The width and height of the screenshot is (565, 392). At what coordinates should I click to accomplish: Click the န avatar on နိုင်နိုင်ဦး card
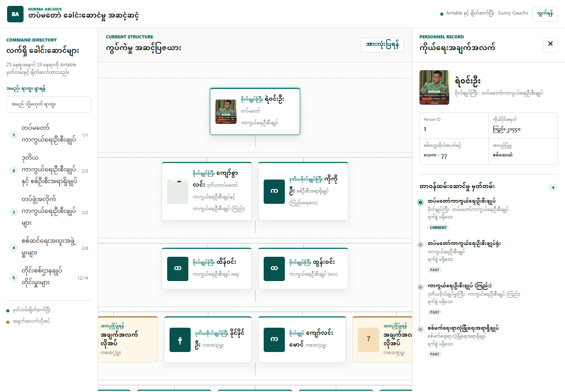[180, 340]
